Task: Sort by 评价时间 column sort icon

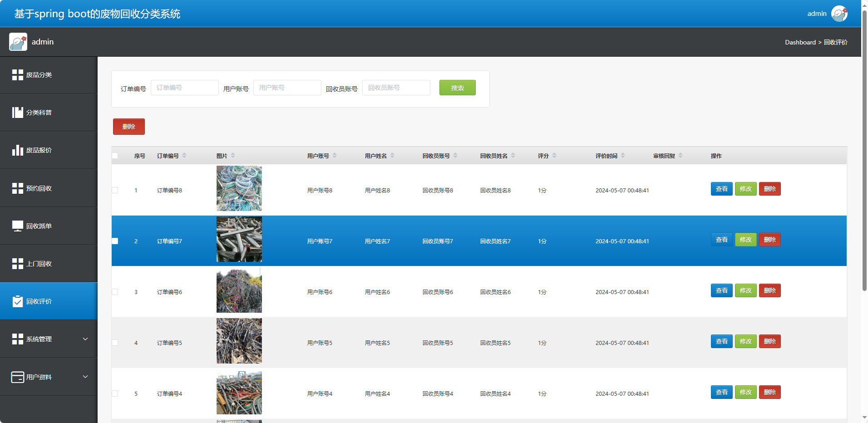Action: [623, 156]
